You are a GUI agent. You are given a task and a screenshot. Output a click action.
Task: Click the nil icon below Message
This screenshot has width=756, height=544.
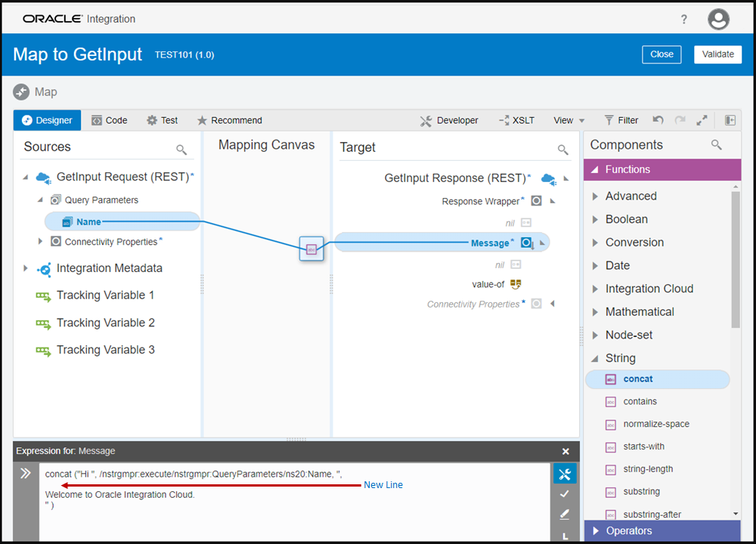pyautogui.click(x=516, y=264)
